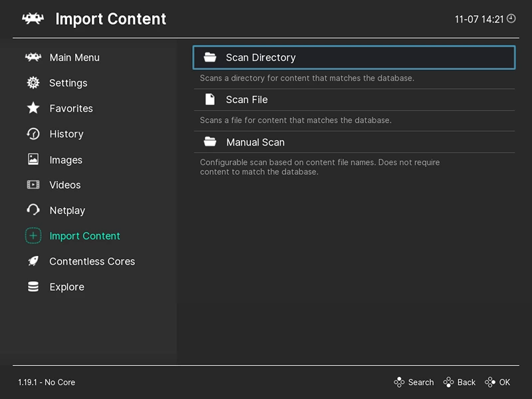The height and width of the screenshot is (399, 532).
Task: Click the Videos film icon
Action: pos(33,185)
